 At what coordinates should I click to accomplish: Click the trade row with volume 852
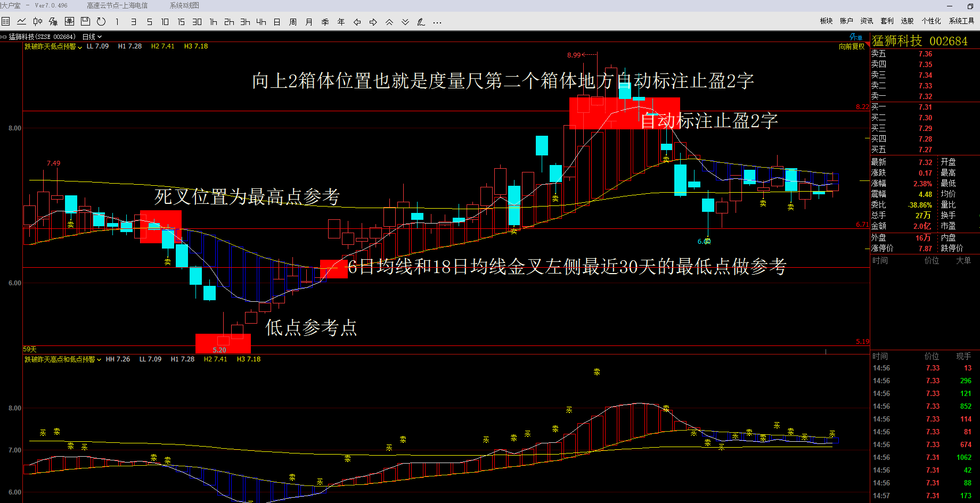pos(926,406)
